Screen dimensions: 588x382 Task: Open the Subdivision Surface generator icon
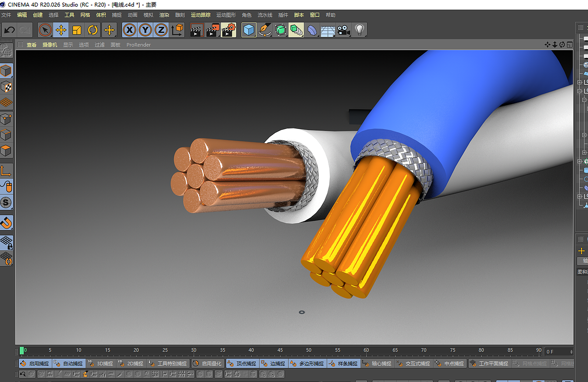click(x=281, y=30)
